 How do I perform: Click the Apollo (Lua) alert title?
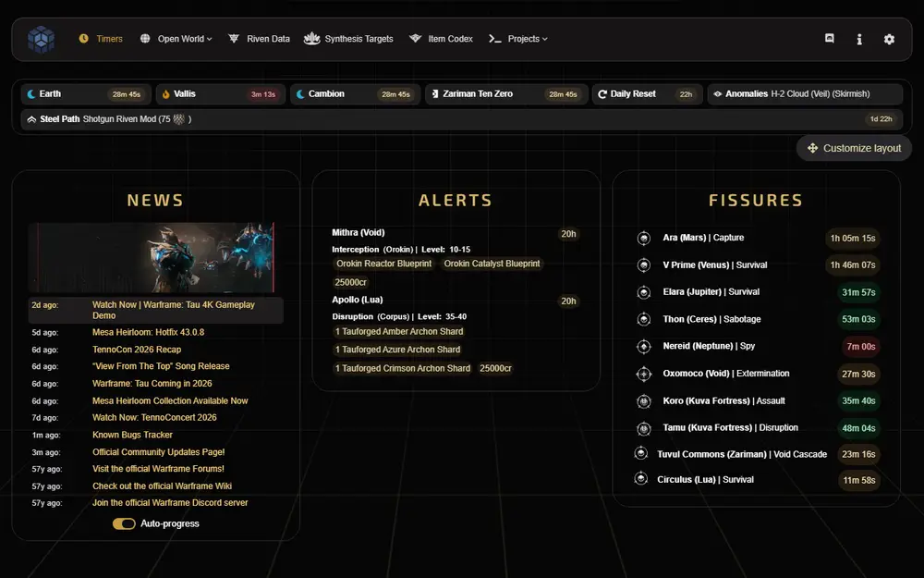click(357, 300)
